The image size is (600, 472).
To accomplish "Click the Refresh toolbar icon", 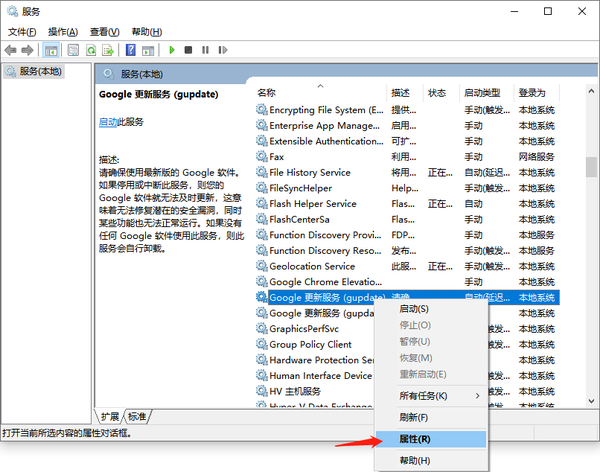I will (x=91, y=50).
